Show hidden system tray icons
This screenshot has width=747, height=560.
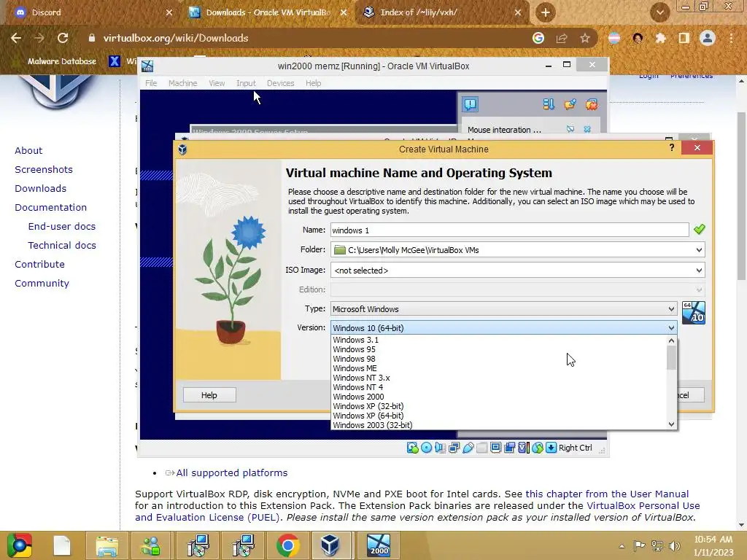(622, 545)
